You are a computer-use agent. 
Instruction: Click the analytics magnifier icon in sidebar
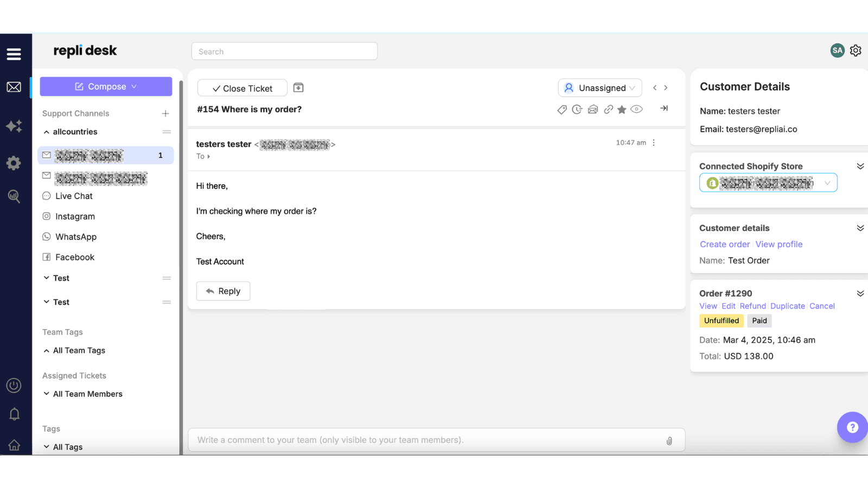click(x=14, y=196)
